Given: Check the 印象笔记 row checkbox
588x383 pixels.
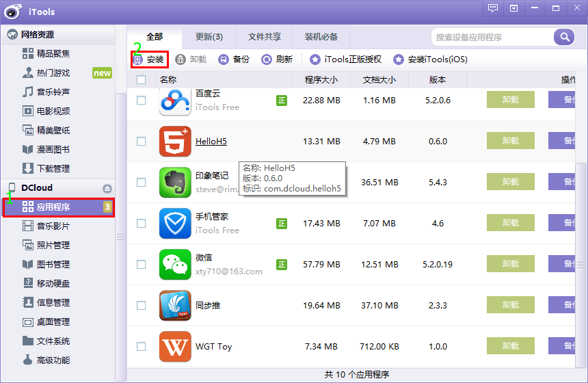Looking at the screenshot, I should point(142,183).
